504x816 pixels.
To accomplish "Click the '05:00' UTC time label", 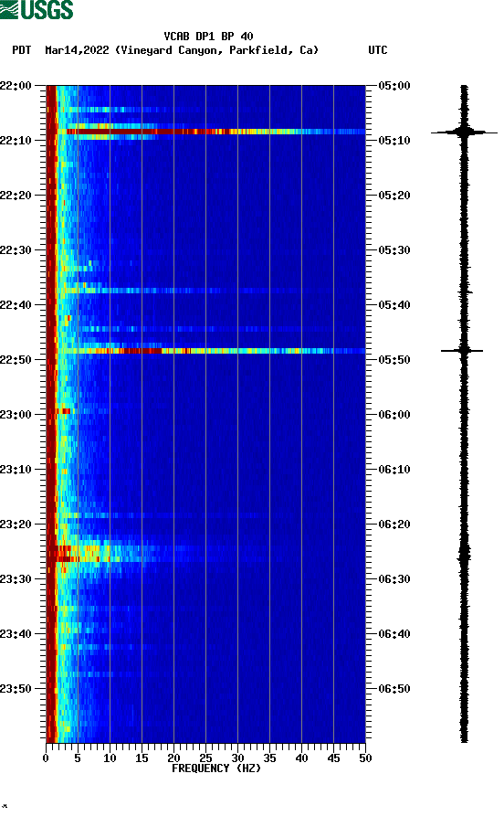I will [x=394, y=85].
